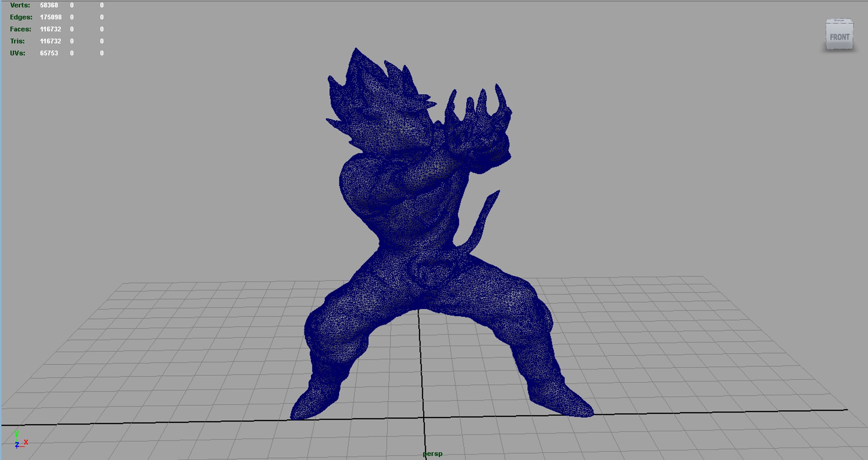The height and width of the screenshot is (460, 868).
Task: Select the 'Edges:' heads-up display label
Action: (21, 17)
